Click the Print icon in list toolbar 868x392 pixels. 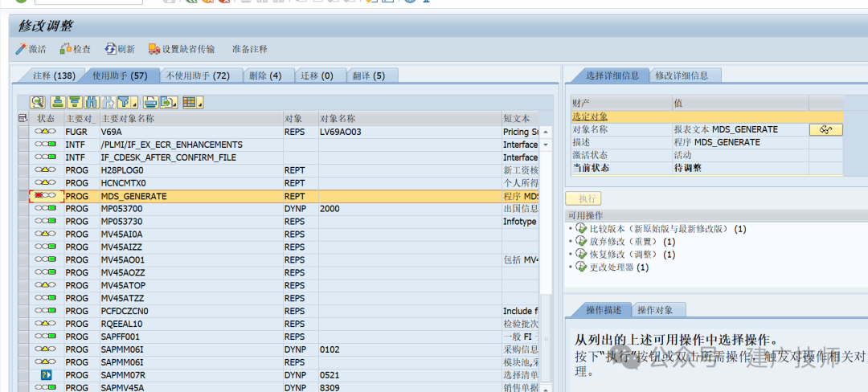150,102
